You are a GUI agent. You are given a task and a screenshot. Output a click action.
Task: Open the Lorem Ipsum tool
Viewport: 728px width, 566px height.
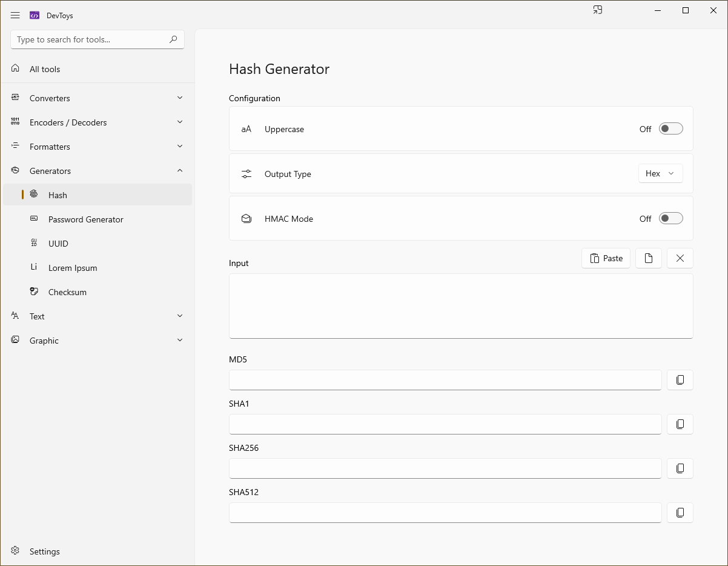click(98, 268)
